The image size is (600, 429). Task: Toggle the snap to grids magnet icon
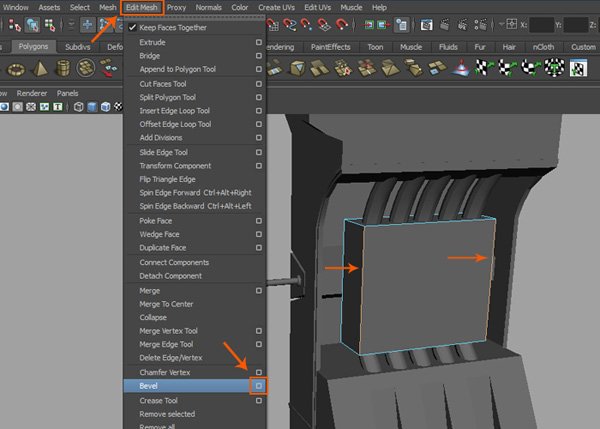click(x=272, y=25)
